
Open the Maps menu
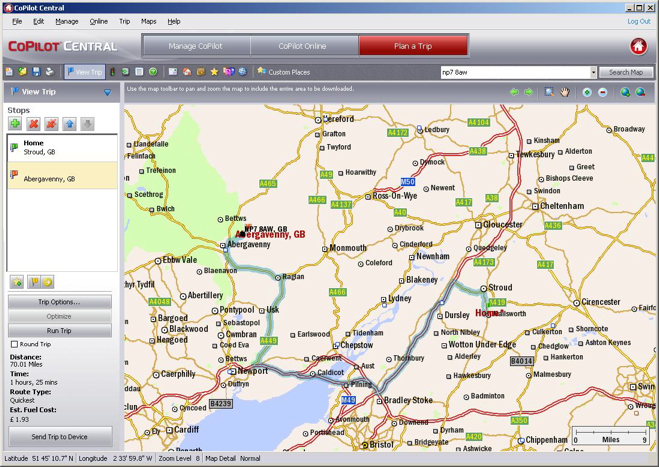click(148, 21)
